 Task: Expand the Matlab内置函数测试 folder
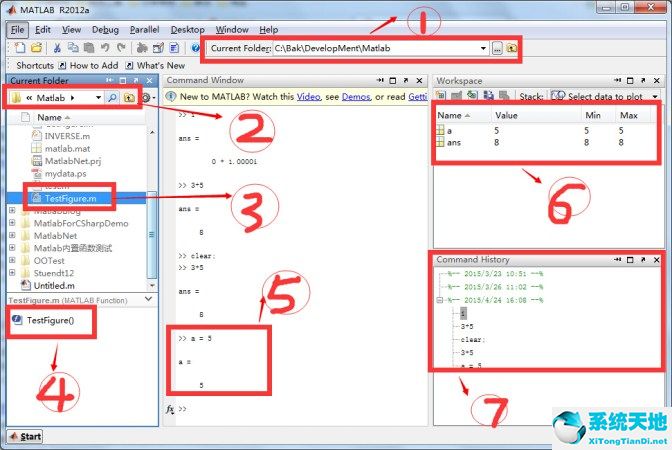point(12,248)
